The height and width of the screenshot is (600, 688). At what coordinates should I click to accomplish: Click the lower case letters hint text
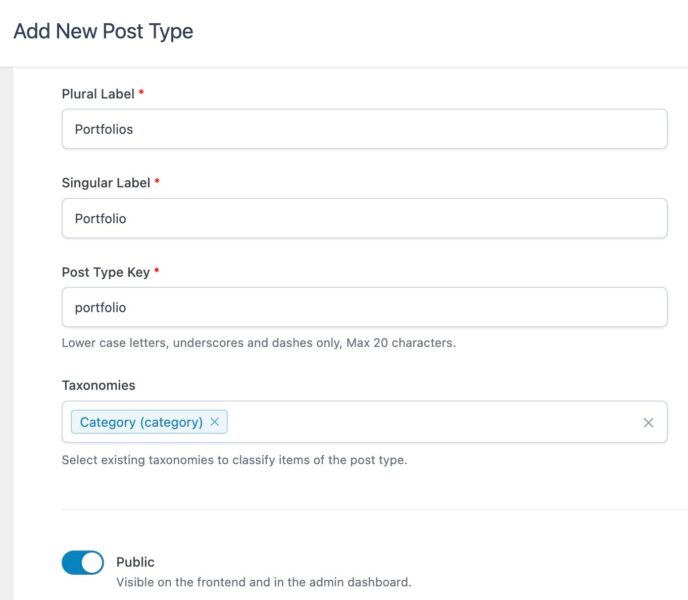click(258, 343)
